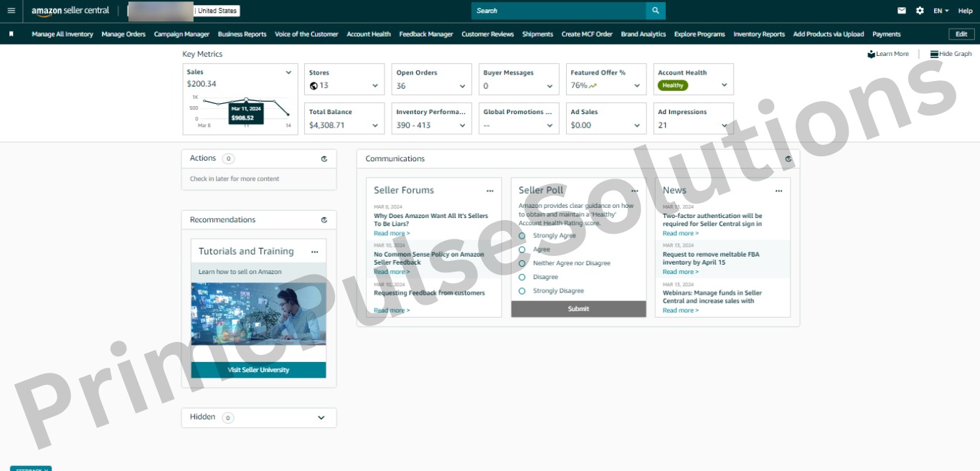Open the EN language dropdown
The width and height of the screenshot is (980, 471).
point(941,11)
